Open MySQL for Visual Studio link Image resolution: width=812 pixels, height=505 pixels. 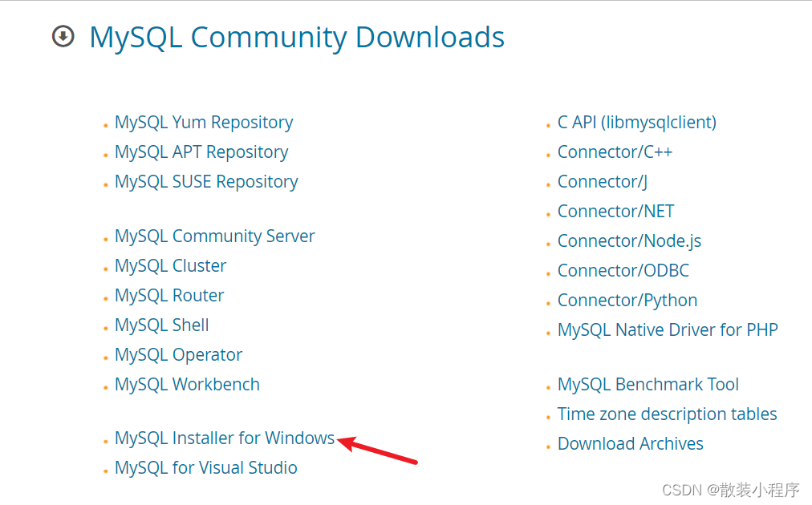click(206, 468)
